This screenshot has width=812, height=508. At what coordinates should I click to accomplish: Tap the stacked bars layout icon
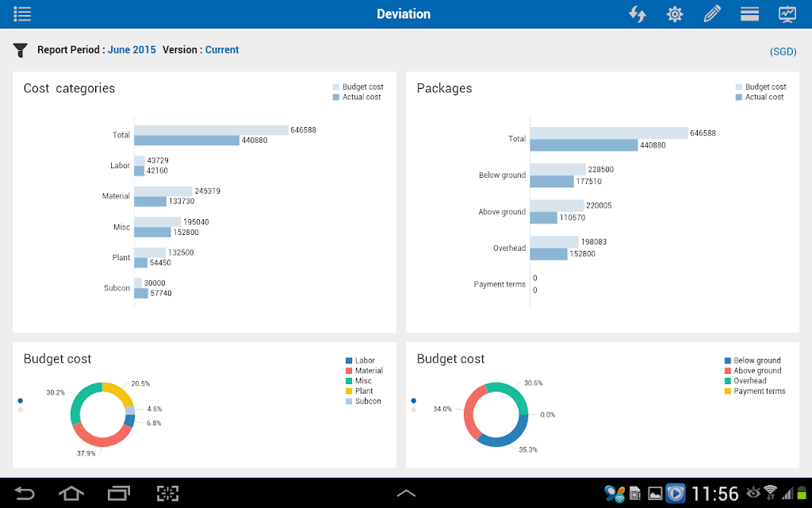click(x=749, y=14)
